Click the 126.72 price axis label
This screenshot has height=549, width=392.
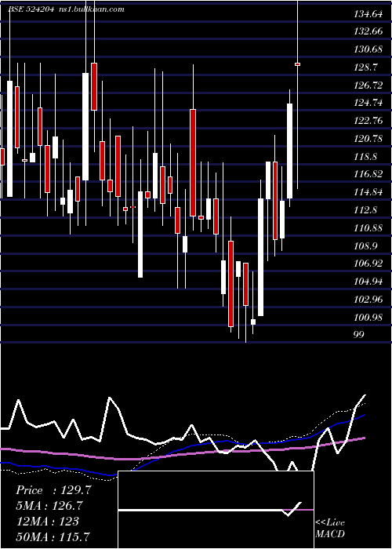pos(368,85)
